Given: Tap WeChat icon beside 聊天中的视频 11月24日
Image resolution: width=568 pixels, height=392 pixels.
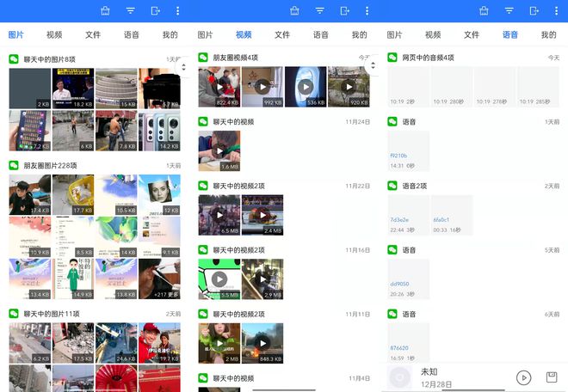Looking at the screenshot, I should [x=203, y=121].
